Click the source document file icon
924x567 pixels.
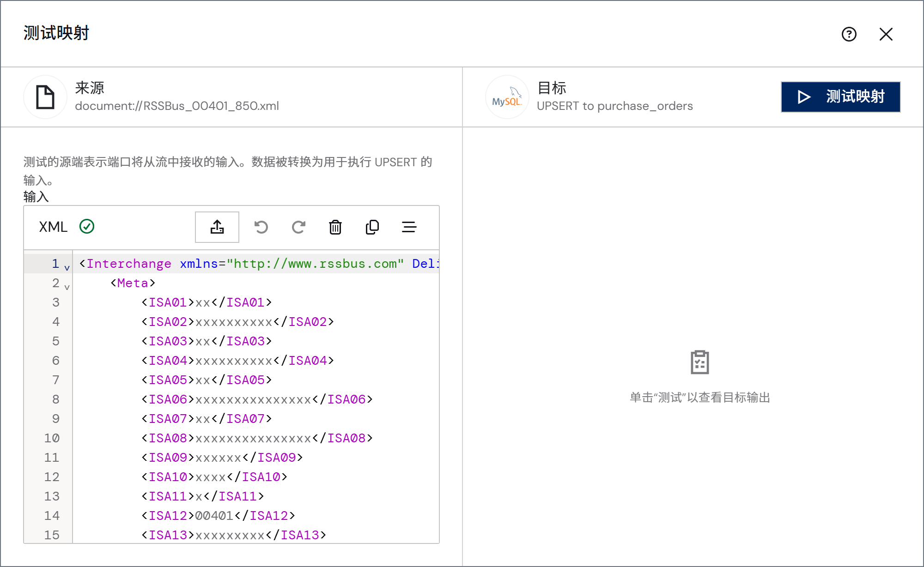[x=45, y=97]
